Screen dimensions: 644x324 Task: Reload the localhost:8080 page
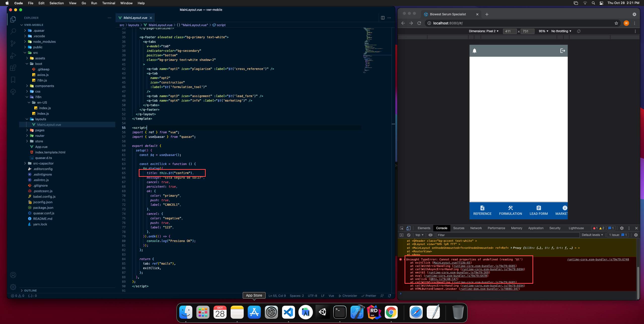click(419, 23)
